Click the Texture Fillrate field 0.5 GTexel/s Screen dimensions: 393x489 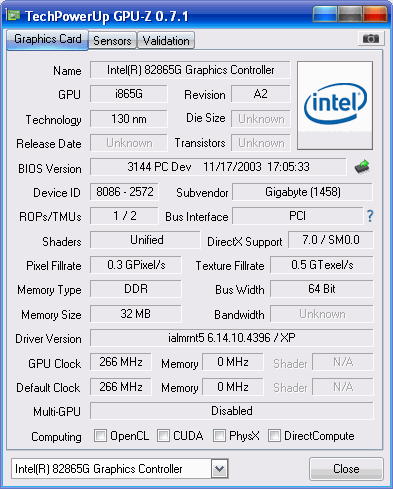pyautogui.click(x=322, y=265)
